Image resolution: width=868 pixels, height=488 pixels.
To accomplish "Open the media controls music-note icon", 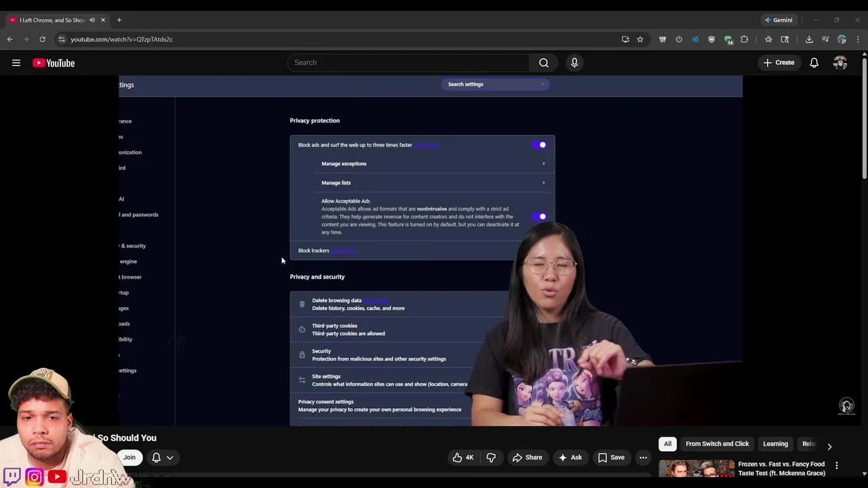I will [825, 39].
